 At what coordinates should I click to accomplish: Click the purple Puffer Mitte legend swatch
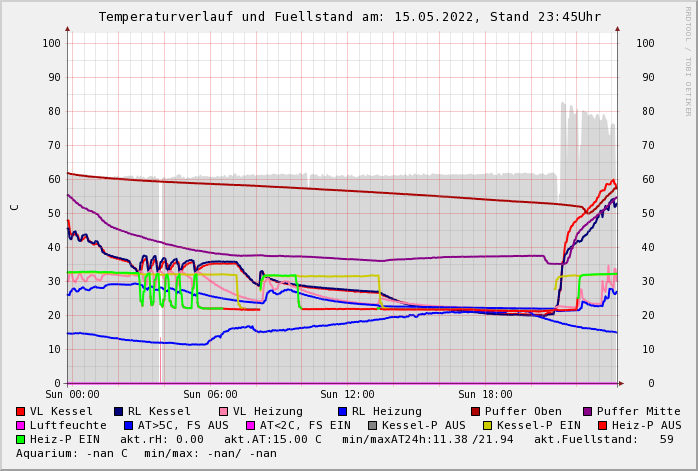588,412
